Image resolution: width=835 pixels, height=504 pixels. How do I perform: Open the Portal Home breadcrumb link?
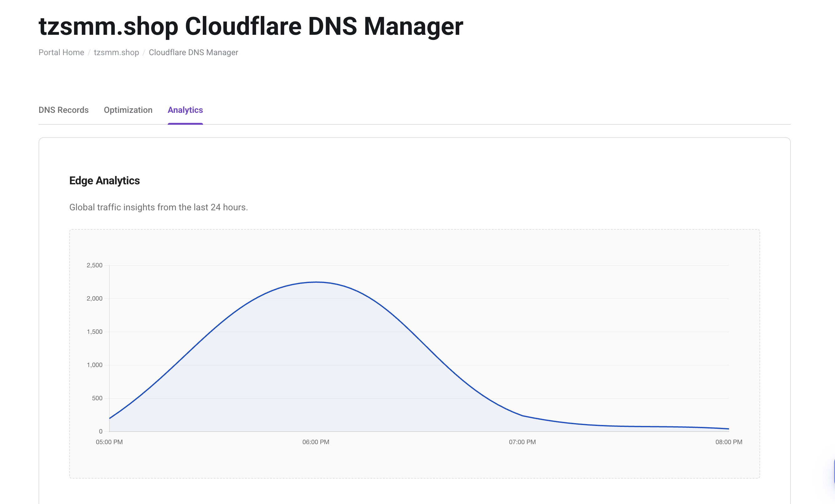tap(61, 53)
